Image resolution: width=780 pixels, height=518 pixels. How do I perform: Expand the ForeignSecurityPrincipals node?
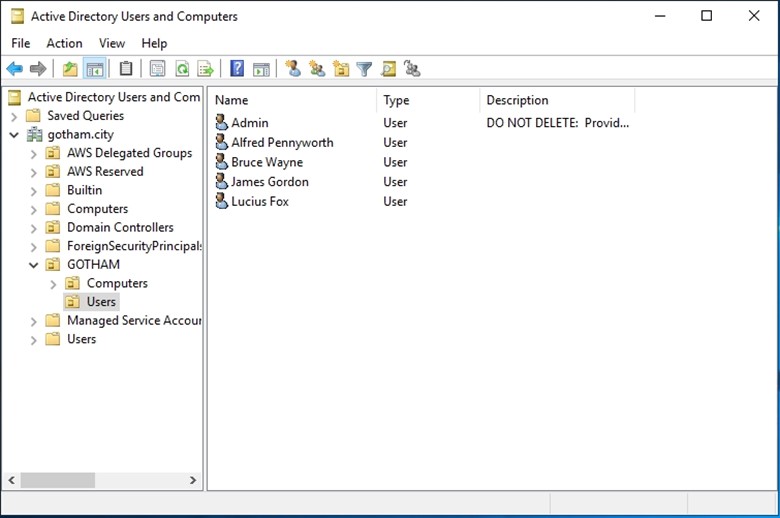click(x=34, y=247)
